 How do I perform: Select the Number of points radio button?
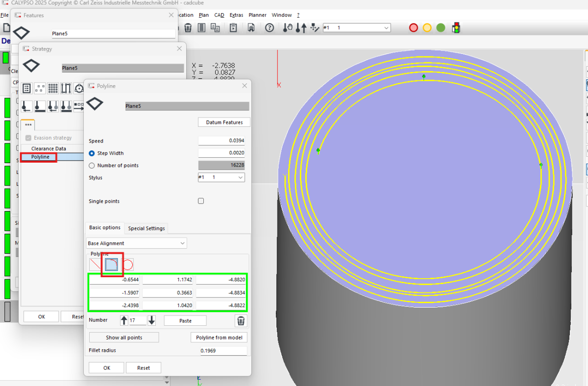tap(92, 166)
